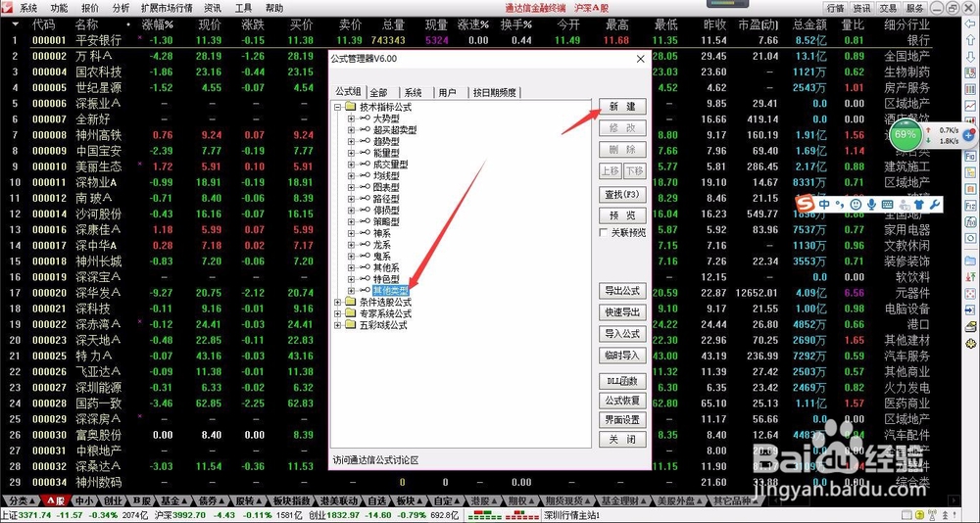The width and height of the screenshot is (980, 523).
Task: Select the 龙系 tree item
Action: click(382, 245)
